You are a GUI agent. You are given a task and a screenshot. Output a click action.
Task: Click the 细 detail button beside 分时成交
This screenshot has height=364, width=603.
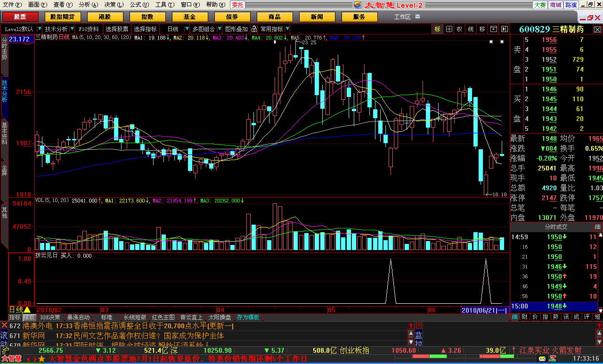tap(598, 227)
